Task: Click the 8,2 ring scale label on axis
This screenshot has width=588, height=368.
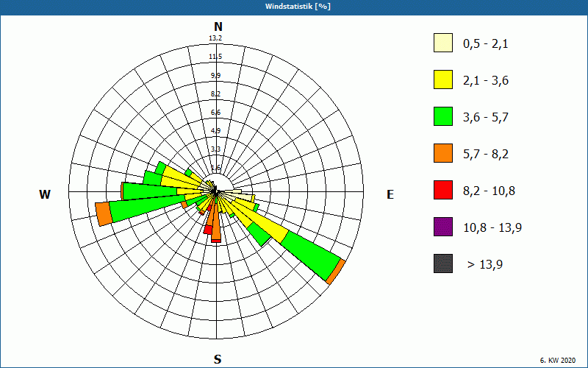Action: pyautogui.click(x=215, y=94)
